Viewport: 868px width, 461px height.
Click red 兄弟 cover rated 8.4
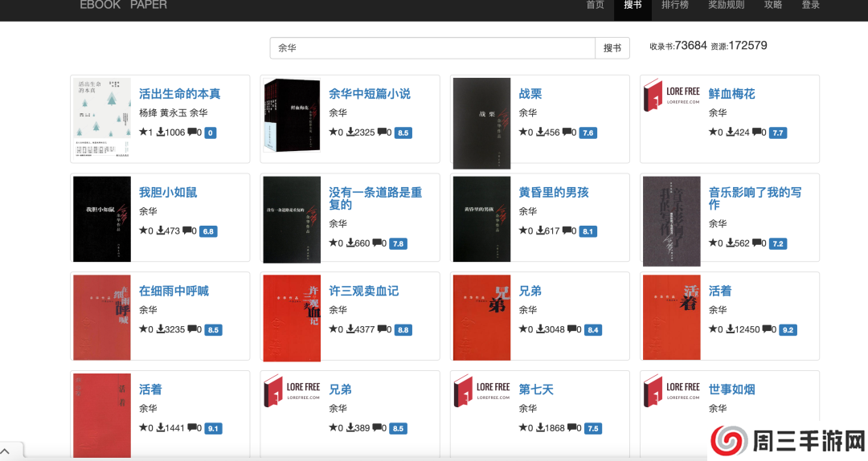click(481, 318)
